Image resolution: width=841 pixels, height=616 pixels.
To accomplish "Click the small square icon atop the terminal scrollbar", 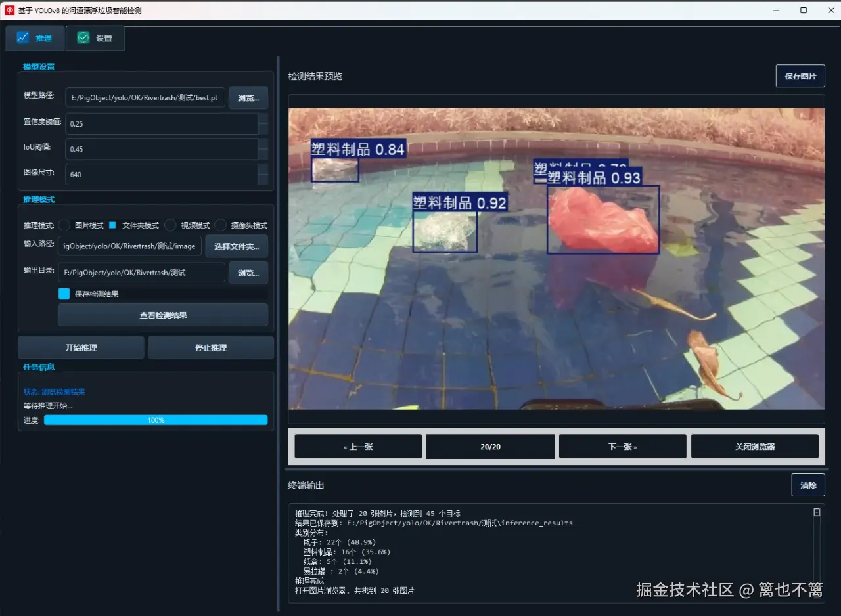I will [x=817, y=512].
